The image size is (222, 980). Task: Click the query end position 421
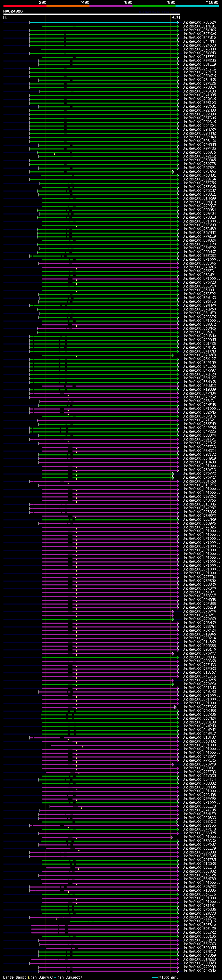175,17
